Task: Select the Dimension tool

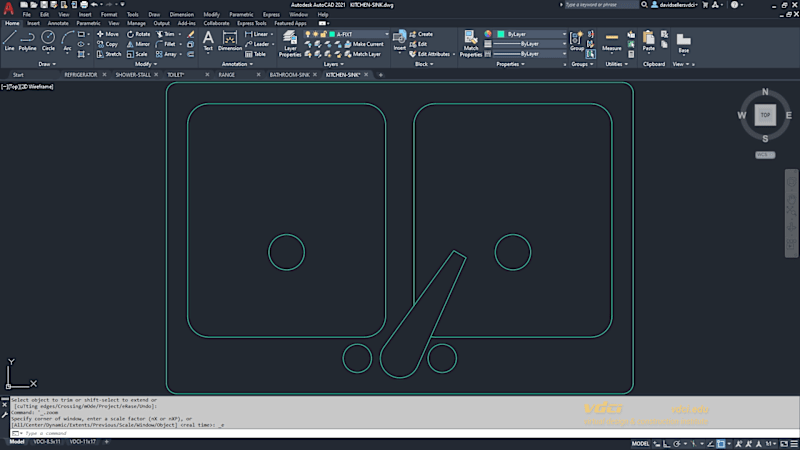Action: click(230, 41)
